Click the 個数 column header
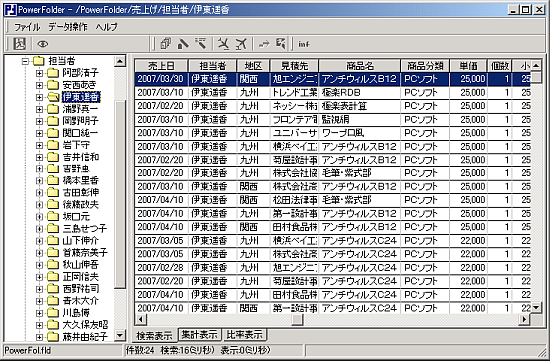The height and width of the screenshot is (361, 550). point(499,66)
